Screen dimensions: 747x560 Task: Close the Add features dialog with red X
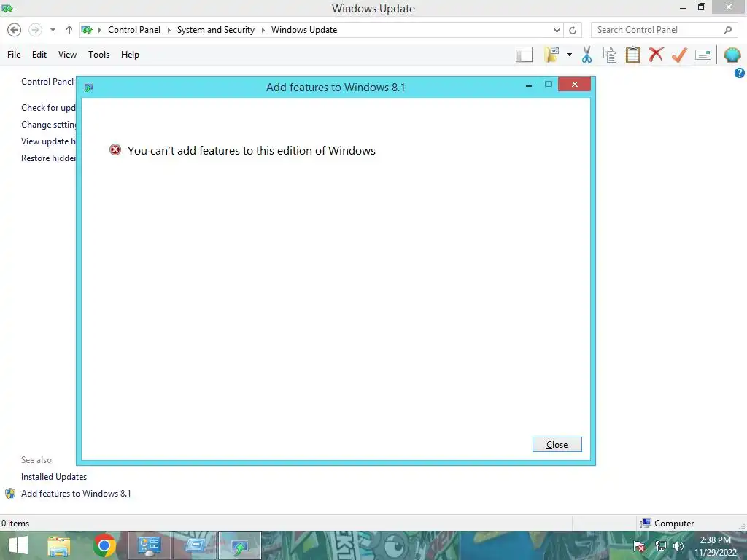coord(575,85)
